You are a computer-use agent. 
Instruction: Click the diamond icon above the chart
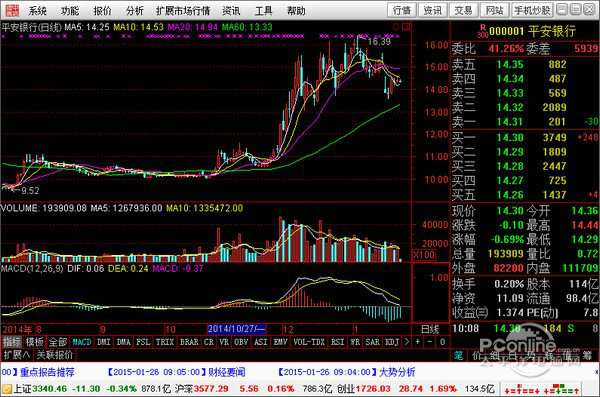coord(396,27)
